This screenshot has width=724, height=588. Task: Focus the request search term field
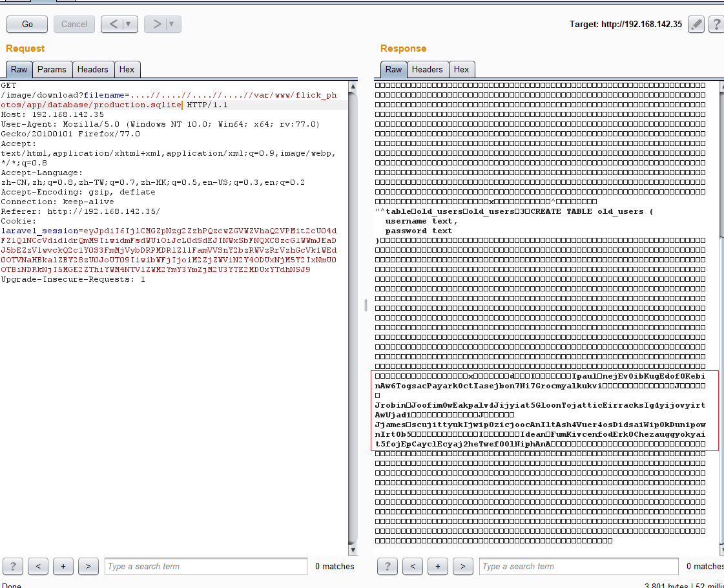click(x=206, y=566)
